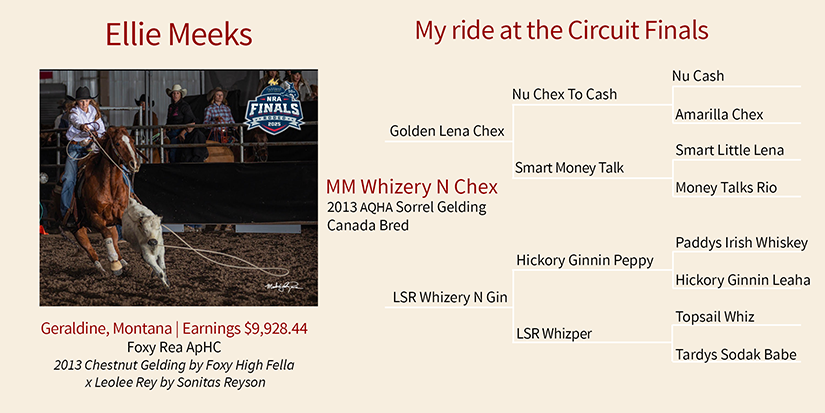Select the MM Whizery N Chex horse name
The width and height of the screenshot is (825, 413).
tap(412, 187)
